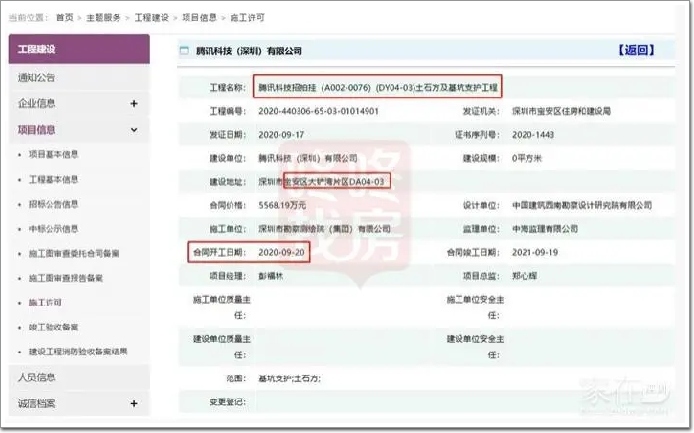Expand 诚信档案 with the plus icon
The height and width of the screenshot is (433, 694).
point(134,403)
